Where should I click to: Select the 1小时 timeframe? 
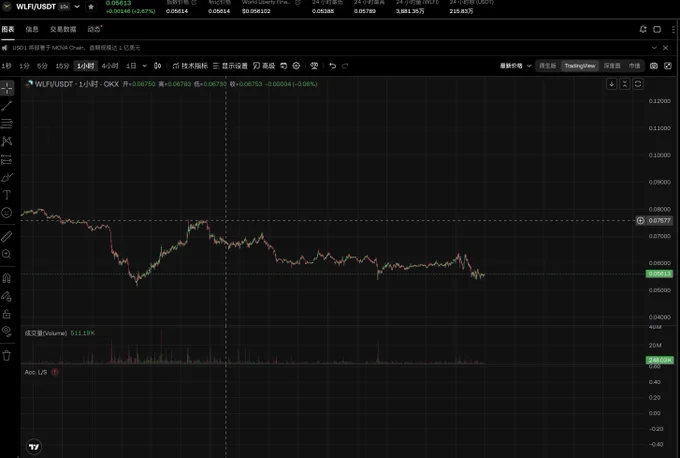pos(85,66)
